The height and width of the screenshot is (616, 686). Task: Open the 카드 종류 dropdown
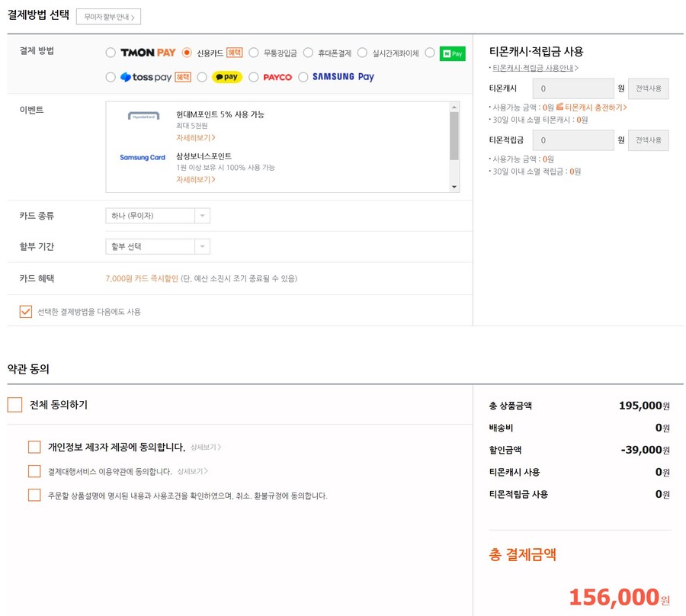click(x=157, y=216)
